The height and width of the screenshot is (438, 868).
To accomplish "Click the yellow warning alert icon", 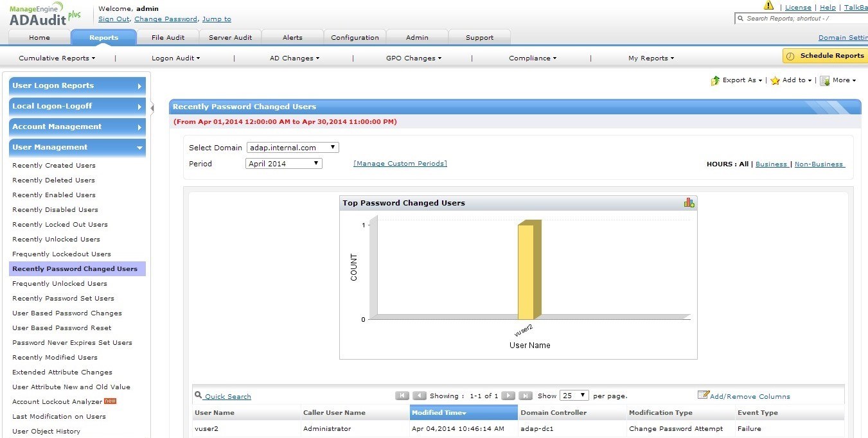I will (x=768, y=6).
